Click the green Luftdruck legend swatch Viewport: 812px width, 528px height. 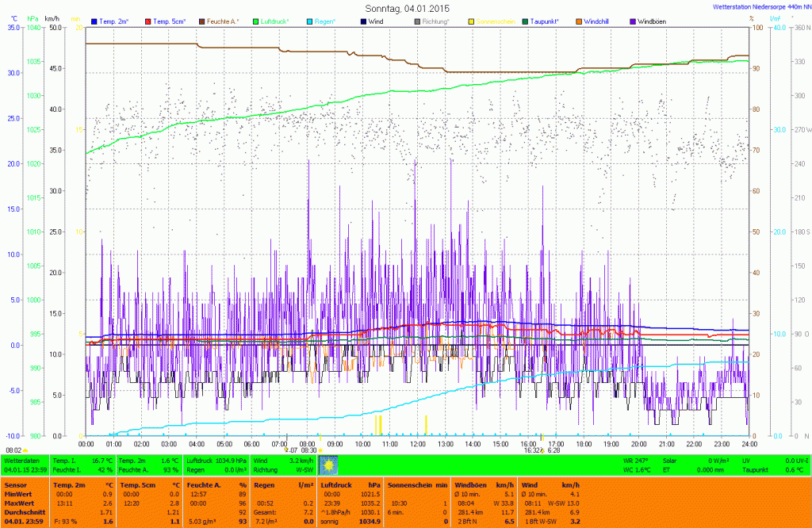click(256, 20)
